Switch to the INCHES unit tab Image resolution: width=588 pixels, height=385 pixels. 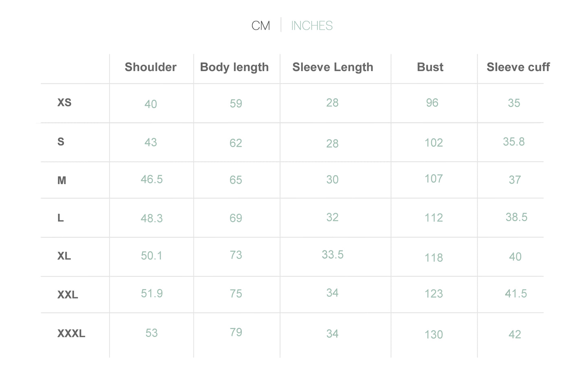click(312, 26)
